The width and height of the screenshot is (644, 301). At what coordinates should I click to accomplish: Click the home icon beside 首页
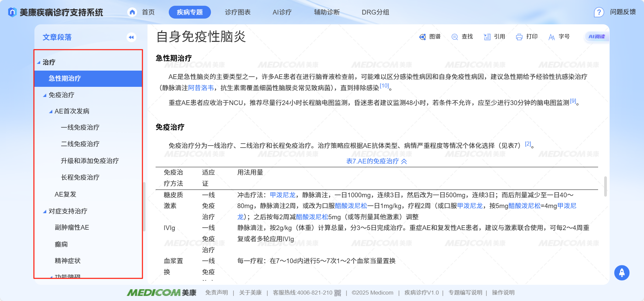click(x=132, y=12)
